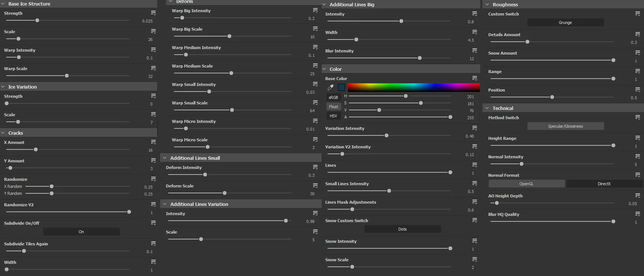Toggle Float color value mode
Image resolution: width=644 pixels, height=276 pixels.
(333, 107)
